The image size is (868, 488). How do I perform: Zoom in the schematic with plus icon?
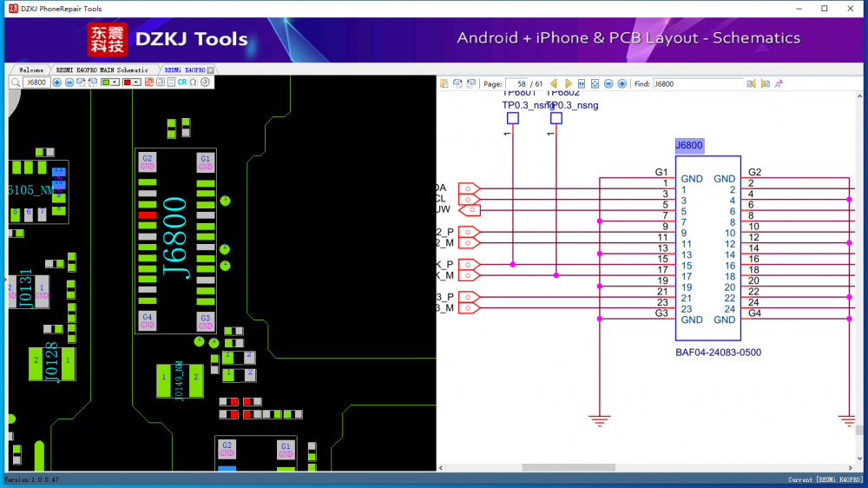(621, 84)
